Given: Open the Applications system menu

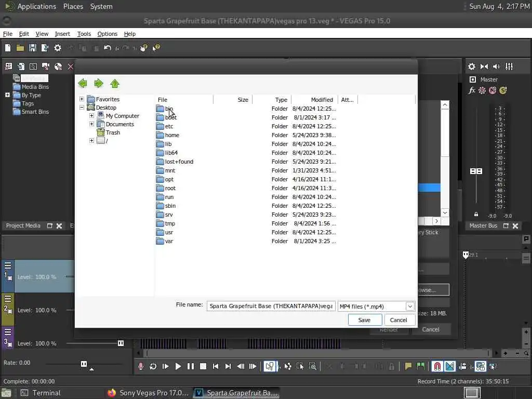Looking at the screenshot, I should coord(37,6).
